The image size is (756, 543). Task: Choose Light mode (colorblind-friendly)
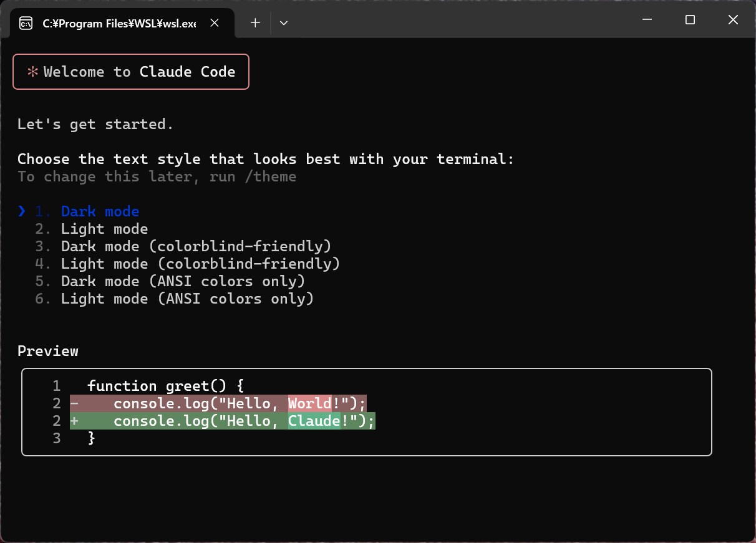pos(188,264)
